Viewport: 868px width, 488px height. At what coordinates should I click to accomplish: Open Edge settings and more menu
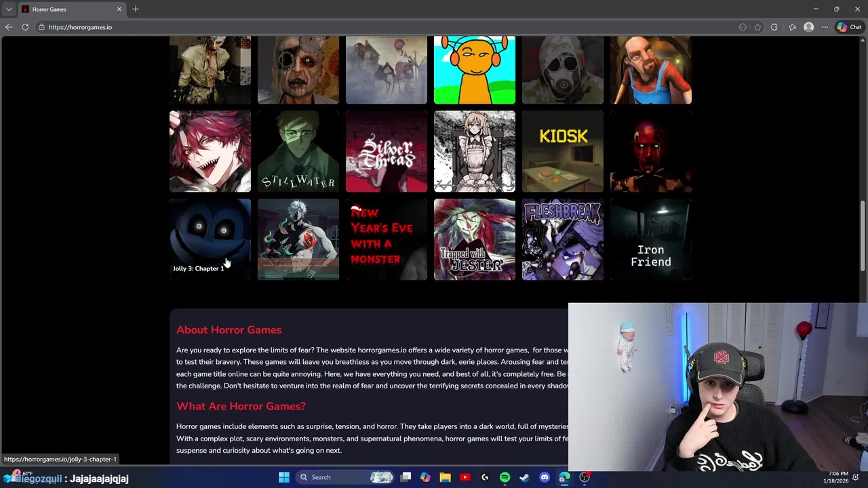coord(825,27)
